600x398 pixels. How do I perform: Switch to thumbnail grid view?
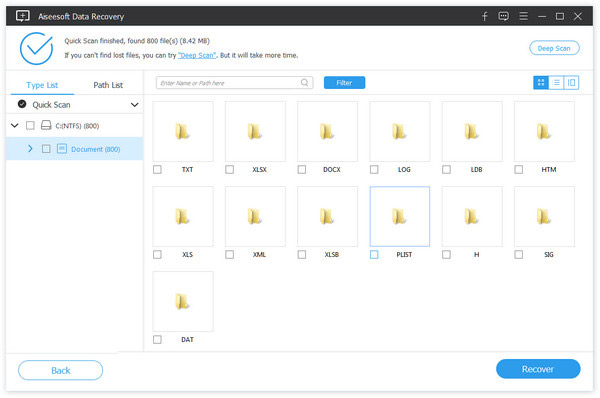541,83
